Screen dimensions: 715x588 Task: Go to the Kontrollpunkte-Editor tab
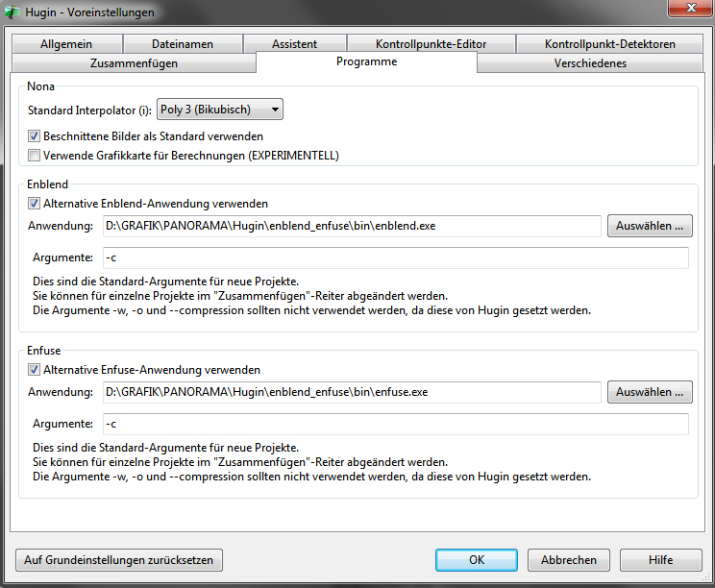pos(431,44)
